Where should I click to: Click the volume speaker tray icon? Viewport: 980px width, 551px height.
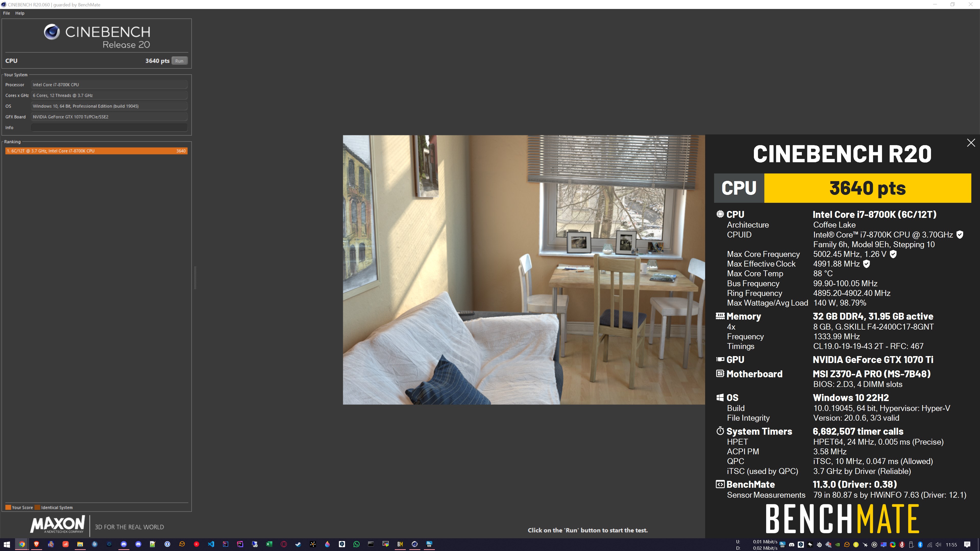click(x=939, y=545)
